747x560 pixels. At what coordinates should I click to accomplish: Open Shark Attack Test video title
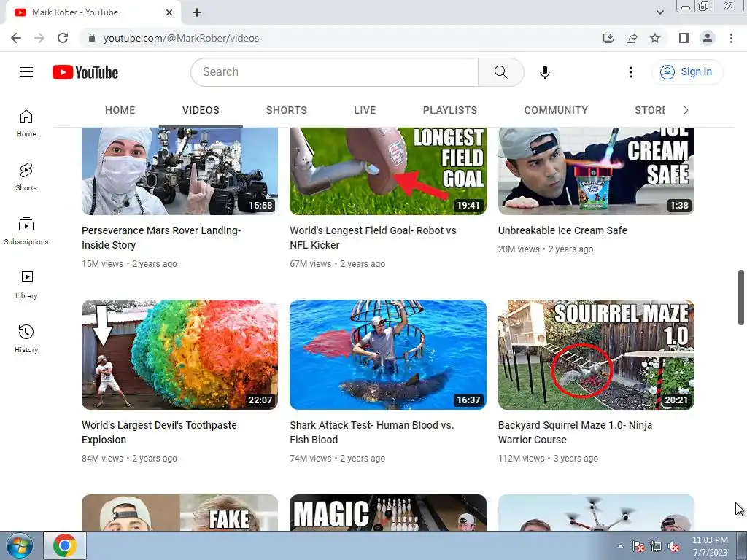[371, 432]
